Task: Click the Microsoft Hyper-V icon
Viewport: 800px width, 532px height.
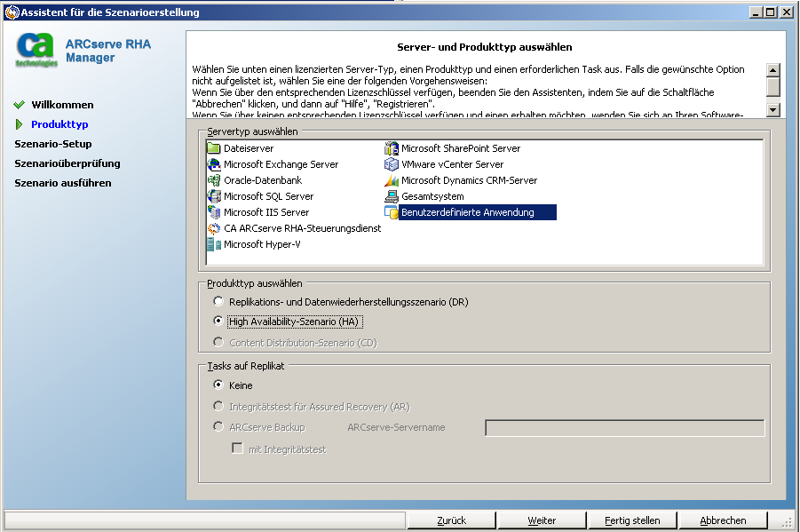Action: coord(214,244)
